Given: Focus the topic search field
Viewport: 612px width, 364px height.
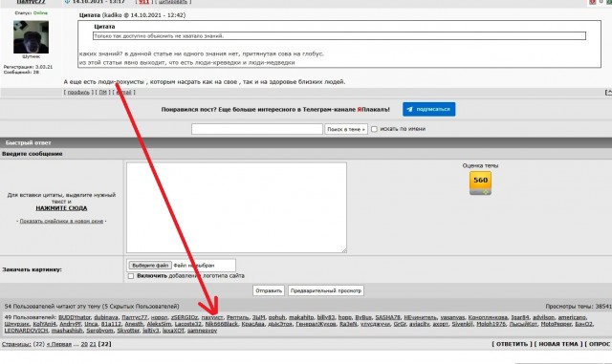Looking at the screenshot, I should (x=257, y=129).
